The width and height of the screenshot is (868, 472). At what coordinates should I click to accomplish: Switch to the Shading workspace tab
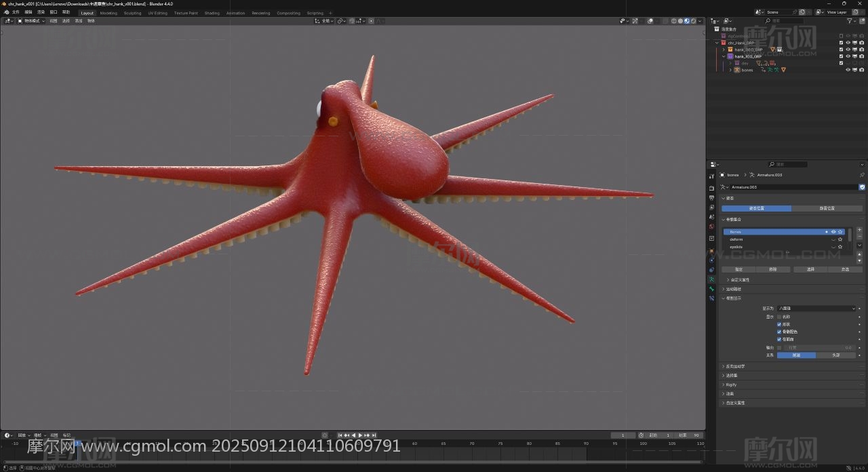click(x=212, y=13)
